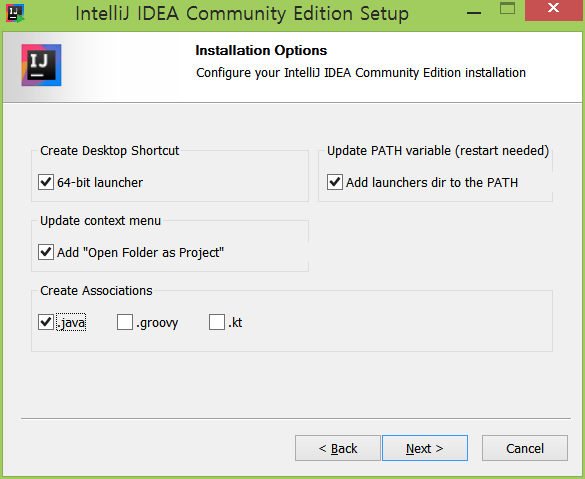Image resolution: width=585 pixels, height=479 pixels.
Task: Close the setup window with X
Action: [x=554, y=9]
